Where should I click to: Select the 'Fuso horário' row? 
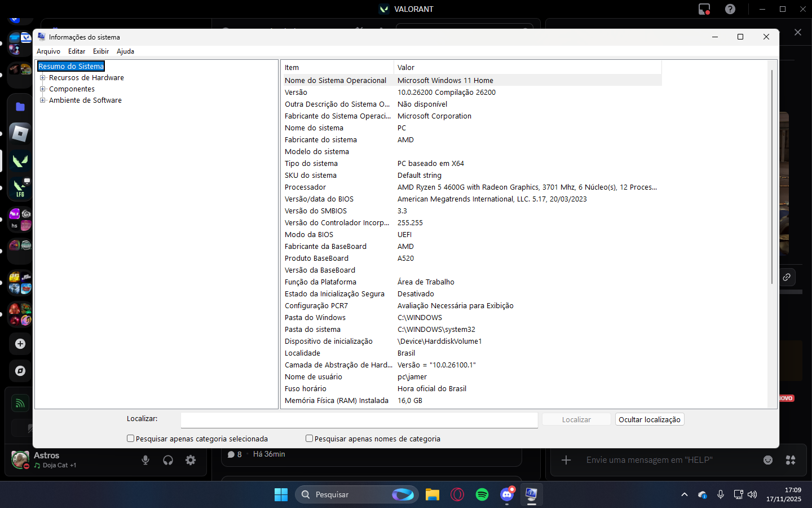(471, 389)
